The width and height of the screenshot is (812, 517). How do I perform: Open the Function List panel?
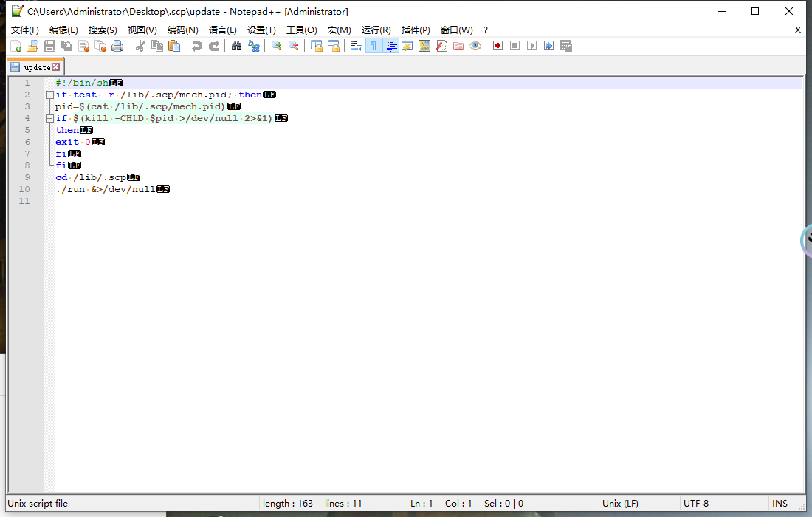point(441,46)
